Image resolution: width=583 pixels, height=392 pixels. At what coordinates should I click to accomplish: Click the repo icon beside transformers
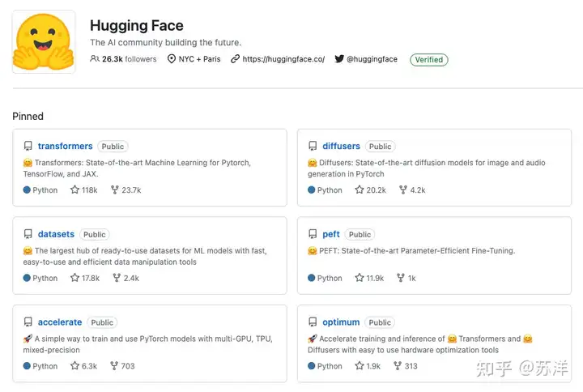click(28, 147)
